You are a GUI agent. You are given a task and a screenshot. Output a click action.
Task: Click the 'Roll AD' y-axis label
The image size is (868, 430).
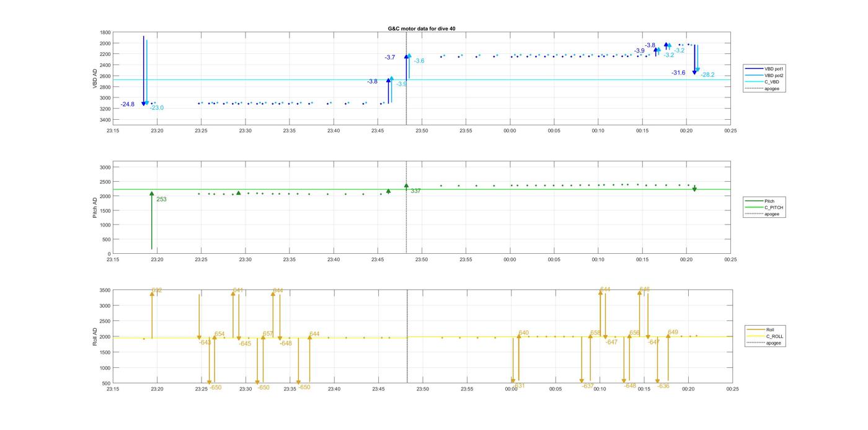click(x=95, y=336)
